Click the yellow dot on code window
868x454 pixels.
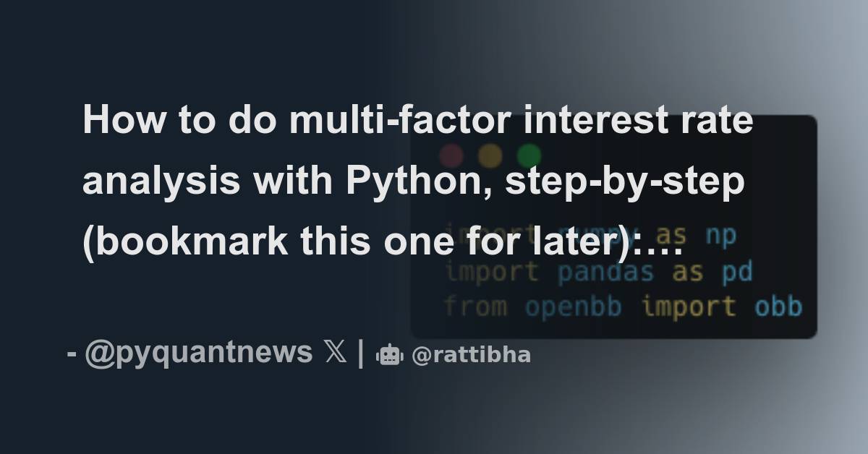490,156
